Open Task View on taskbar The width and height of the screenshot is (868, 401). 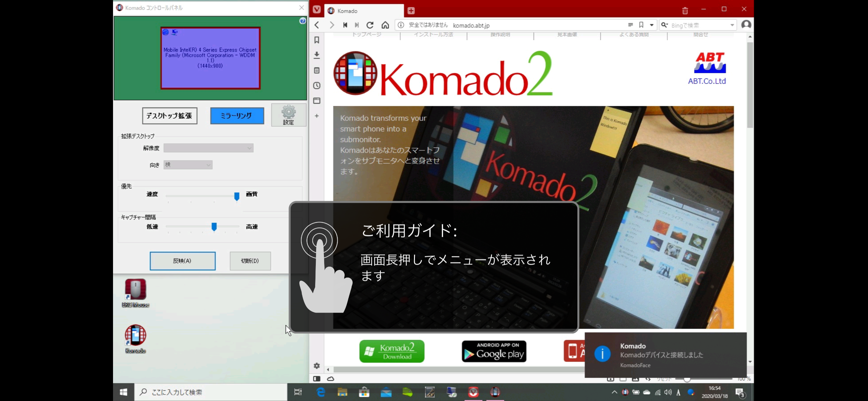point(298,392)
